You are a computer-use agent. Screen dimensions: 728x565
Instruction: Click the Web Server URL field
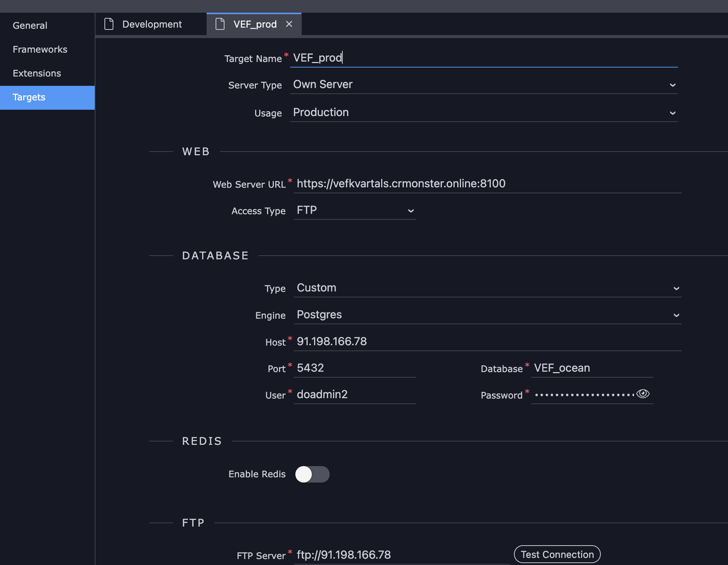coord(488,184)
